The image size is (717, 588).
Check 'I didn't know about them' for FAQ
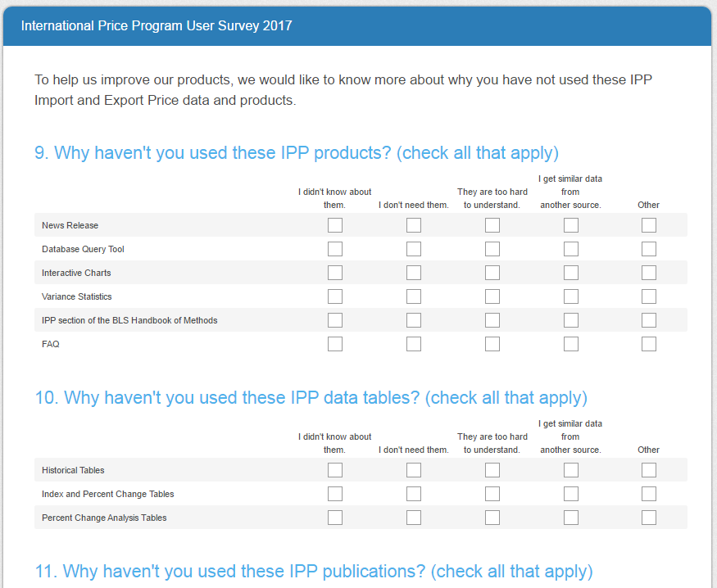coord(335,344)
